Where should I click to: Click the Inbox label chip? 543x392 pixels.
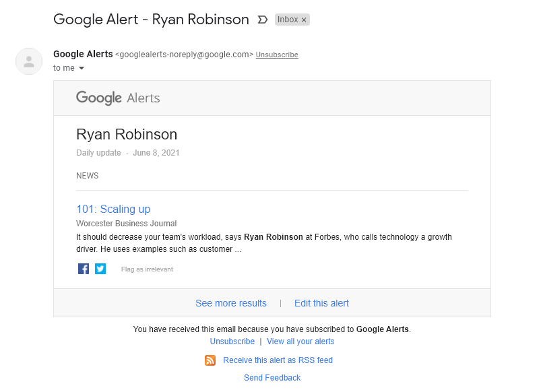[288, 20]
